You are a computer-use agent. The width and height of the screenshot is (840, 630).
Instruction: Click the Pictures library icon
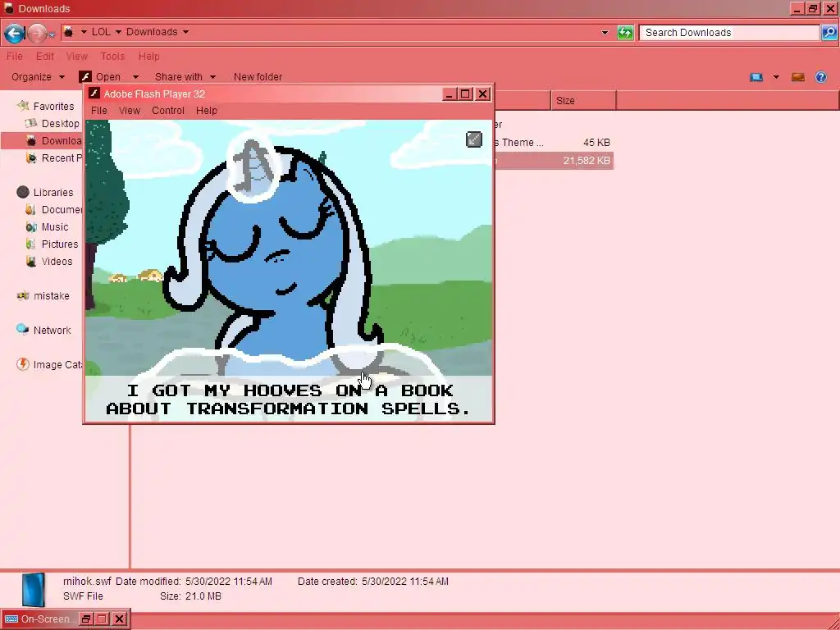click(31, 244)
